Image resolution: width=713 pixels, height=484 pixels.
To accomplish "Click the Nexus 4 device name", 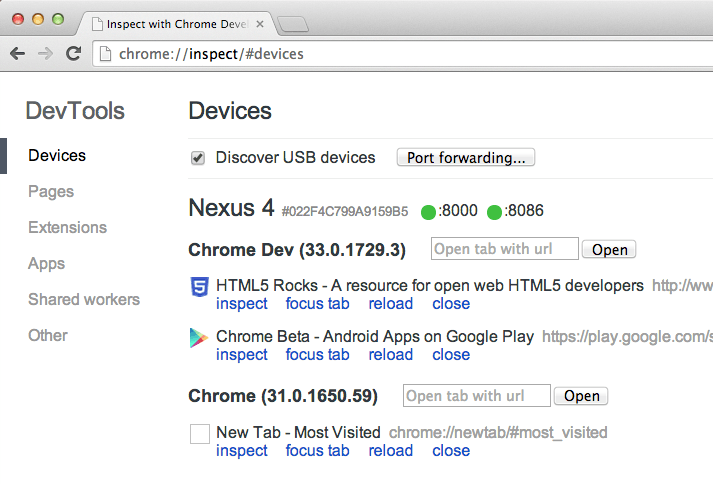I will pos(231,208).
